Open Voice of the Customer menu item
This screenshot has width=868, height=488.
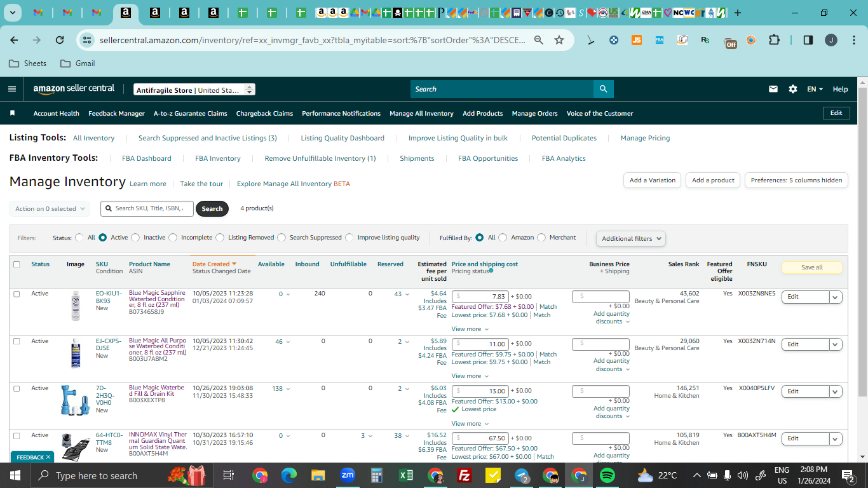600,114
